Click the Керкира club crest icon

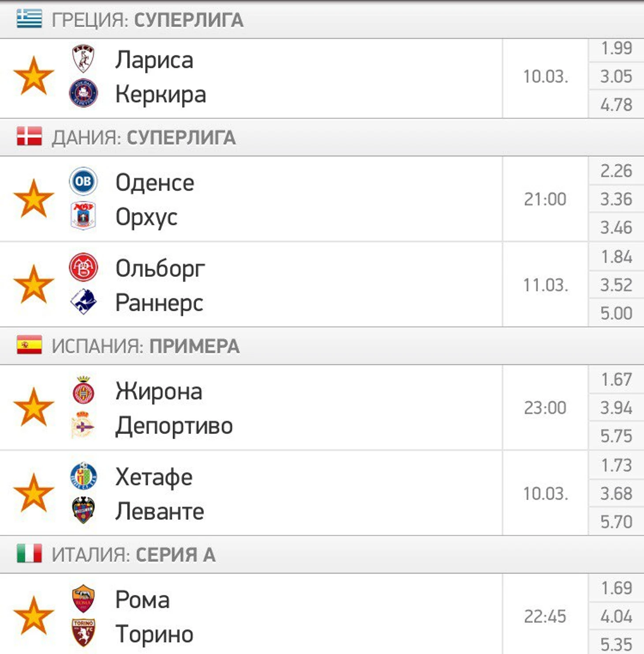coord(83,93)
